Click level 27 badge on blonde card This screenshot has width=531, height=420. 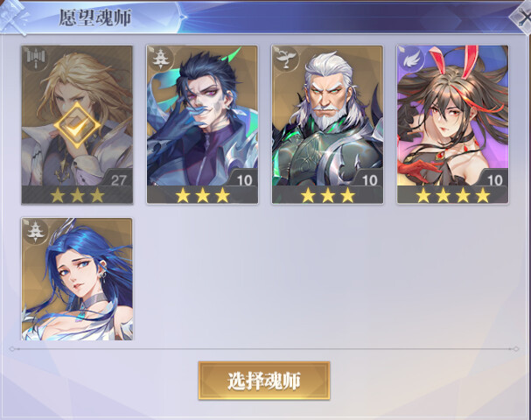[x=118, y=179]
